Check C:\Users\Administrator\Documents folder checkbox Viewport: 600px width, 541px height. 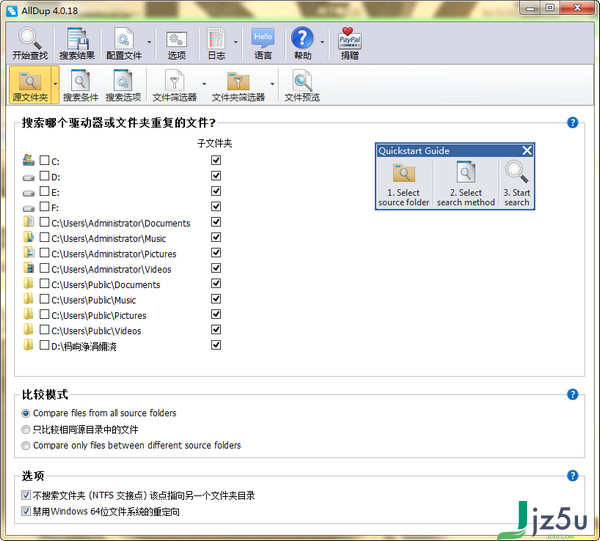tap(44, 222)
